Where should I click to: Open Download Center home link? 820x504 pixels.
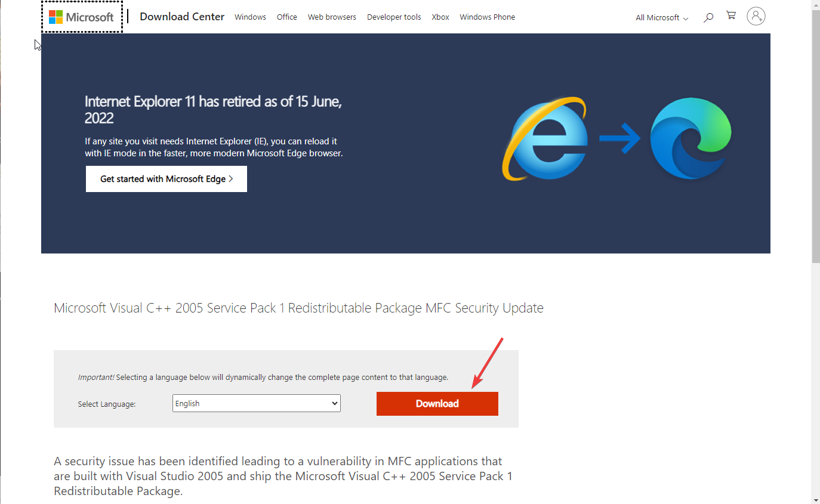(x=182, y=17)
